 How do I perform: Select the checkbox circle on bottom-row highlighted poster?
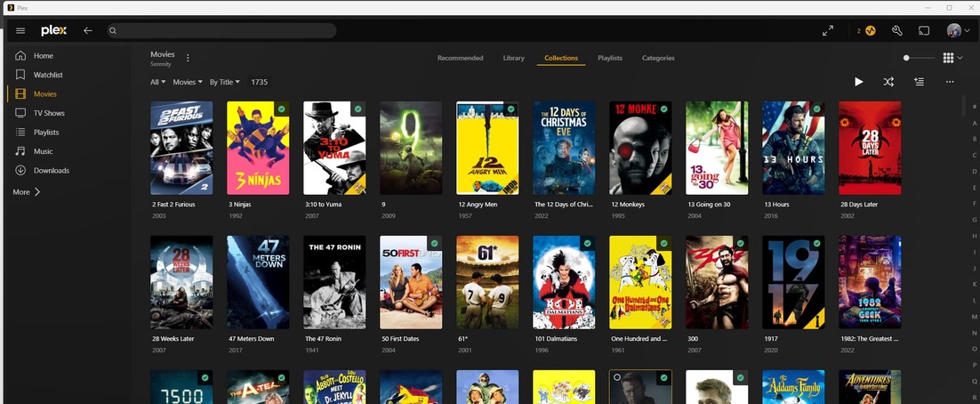point(617,377)
